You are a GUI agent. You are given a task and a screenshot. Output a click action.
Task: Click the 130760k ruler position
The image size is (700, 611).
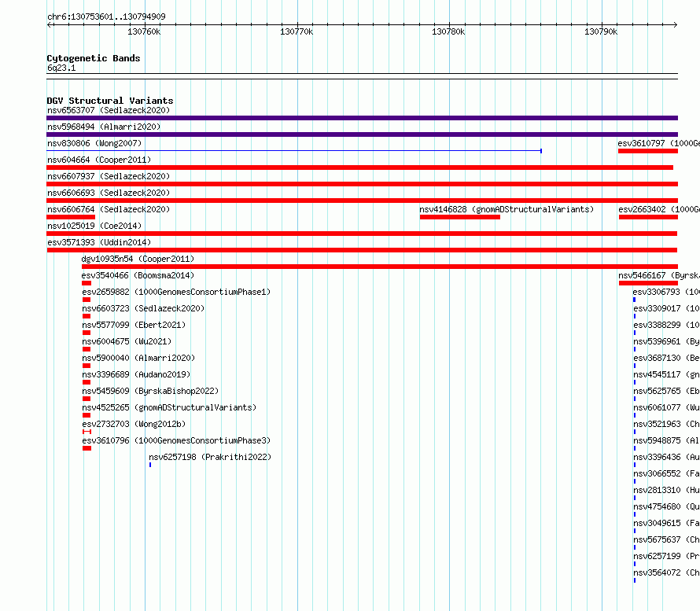(x=144, y=31)
